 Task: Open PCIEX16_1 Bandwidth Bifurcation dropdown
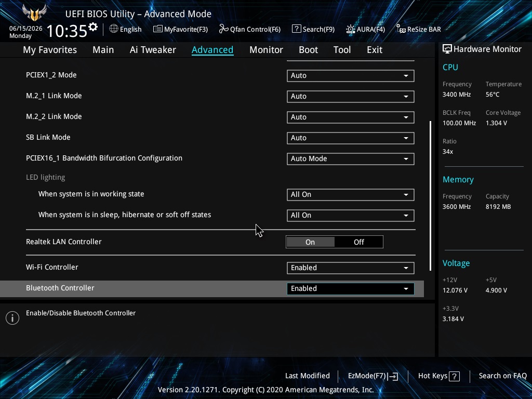(x=351, y=159)
